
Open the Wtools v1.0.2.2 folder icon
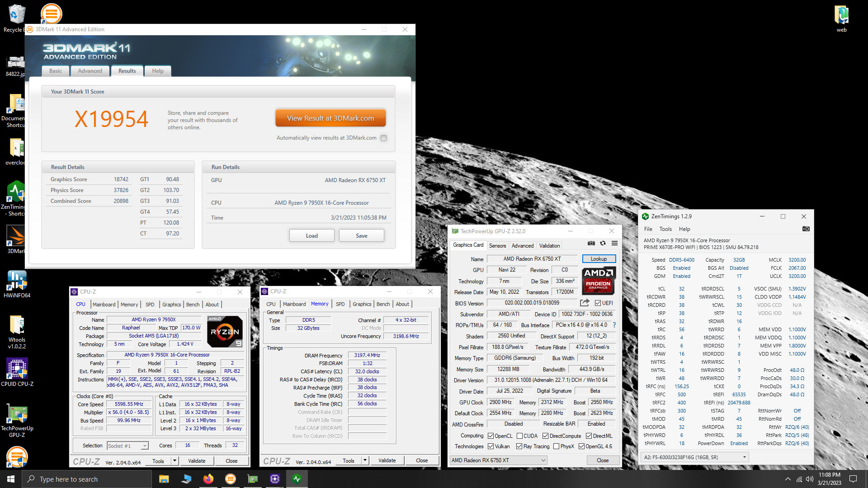pos(17,332)
